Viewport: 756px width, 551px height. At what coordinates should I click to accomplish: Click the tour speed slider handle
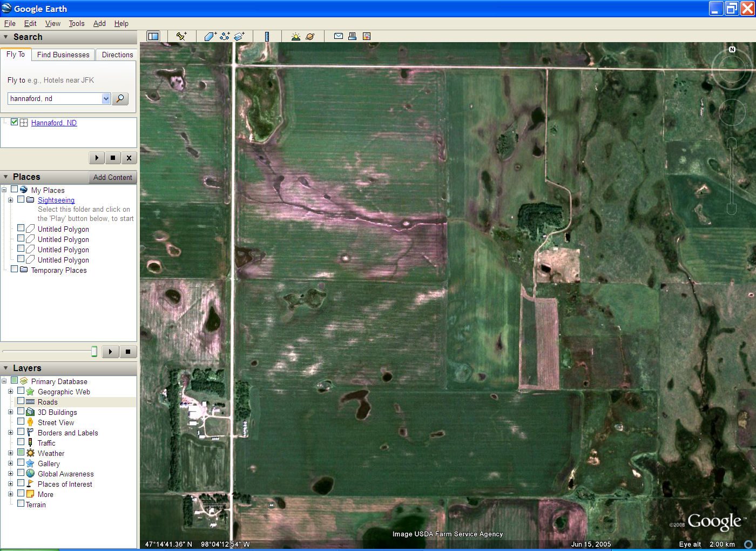94,352
